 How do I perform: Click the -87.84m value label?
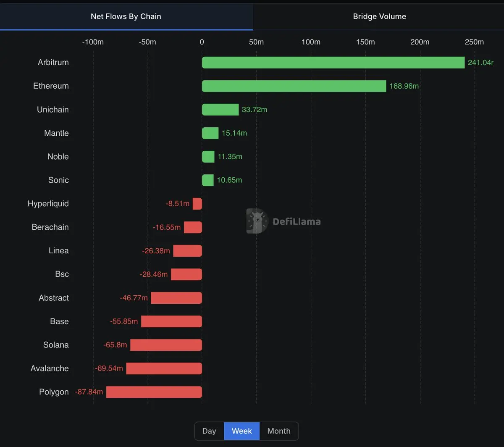[x=89, y=392]
